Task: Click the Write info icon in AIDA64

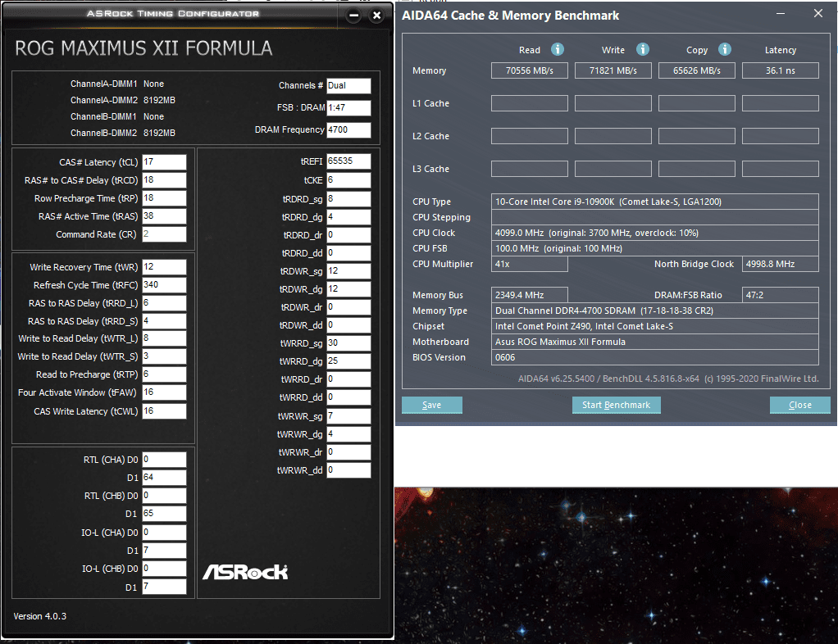Action: (643, 50)
